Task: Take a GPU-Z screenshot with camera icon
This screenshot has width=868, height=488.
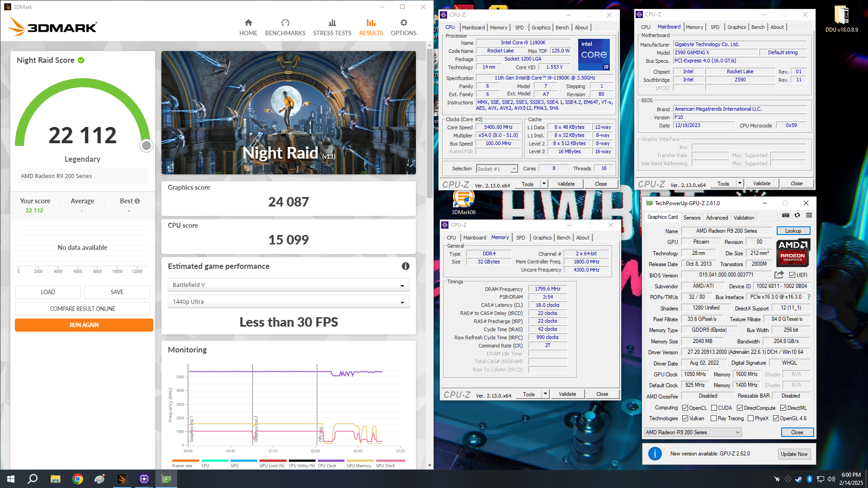Action: pyautogui.click(x=786, y=215)
